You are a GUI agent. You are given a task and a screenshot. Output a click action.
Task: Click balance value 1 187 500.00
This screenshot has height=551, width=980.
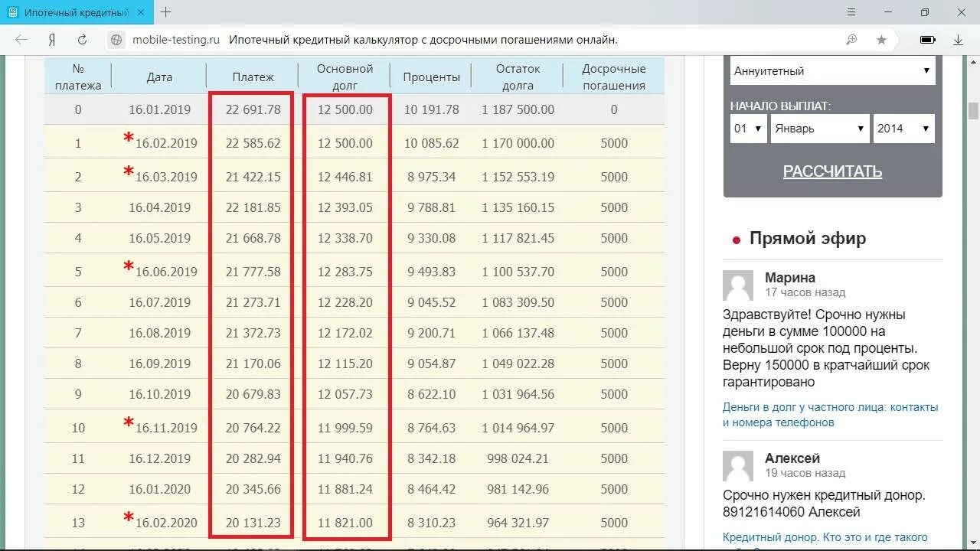click(x=518, y=109)
